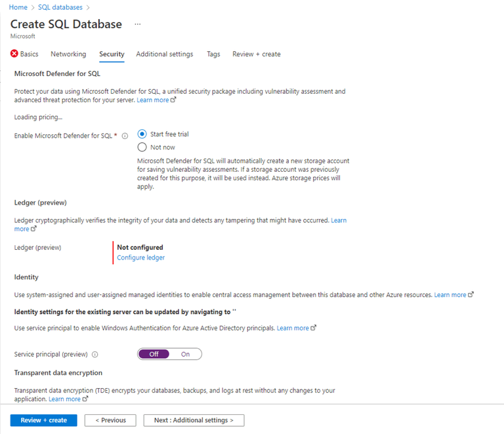Select the Not now radio button
504x434 pixels.
point(142,148)
